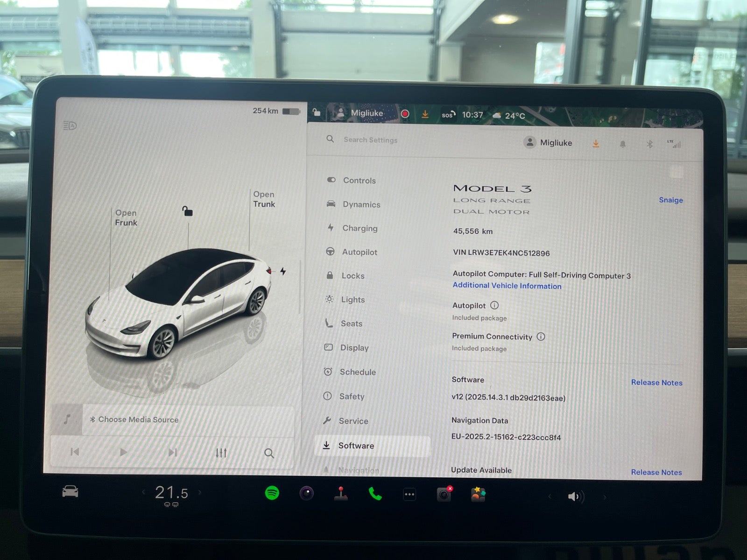Tap the 254 km range display

point(265,111)
